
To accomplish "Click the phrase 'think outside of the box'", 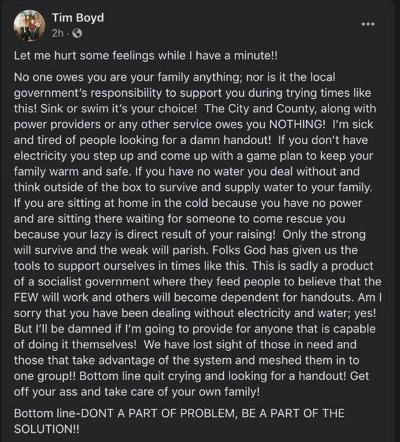I will (78, 187).
